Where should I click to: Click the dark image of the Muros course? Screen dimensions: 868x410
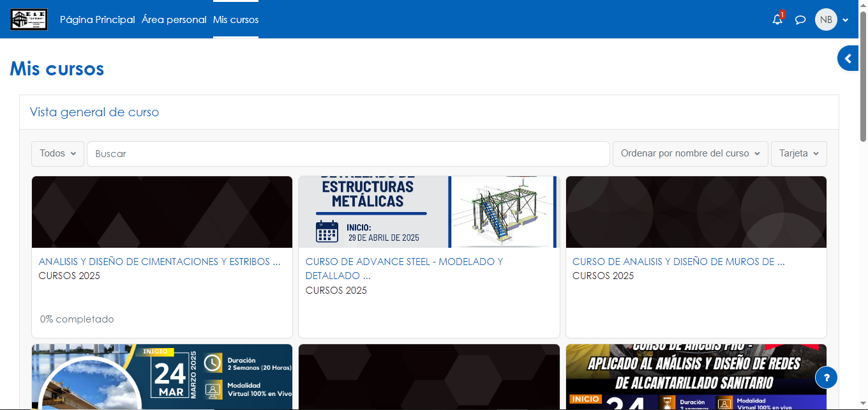coord(696,212)
